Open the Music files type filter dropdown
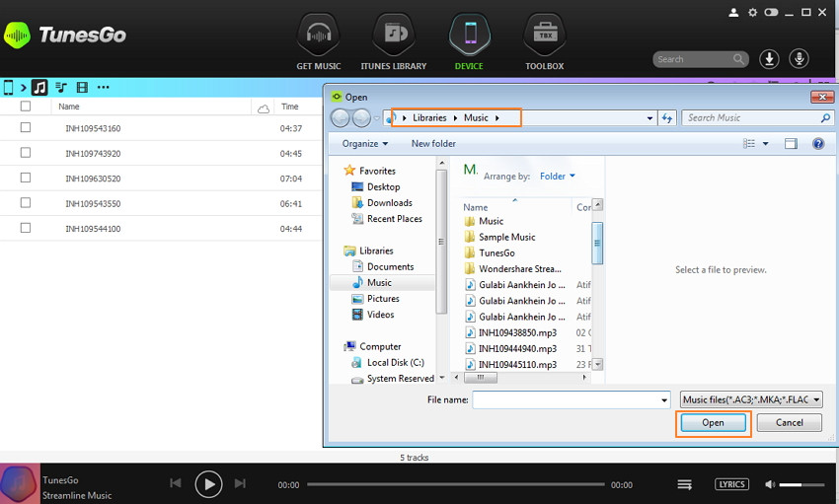 point(751,399)
